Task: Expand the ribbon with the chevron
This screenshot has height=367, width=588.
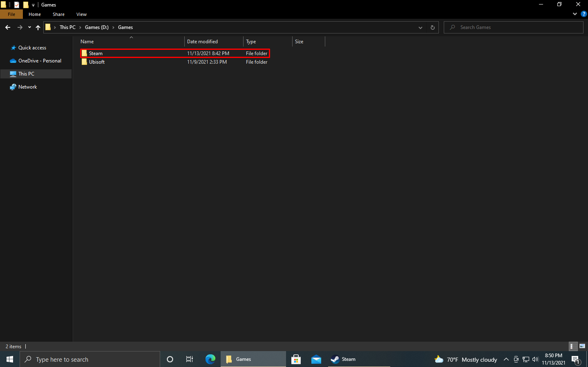Action: [x=575, y=14]
